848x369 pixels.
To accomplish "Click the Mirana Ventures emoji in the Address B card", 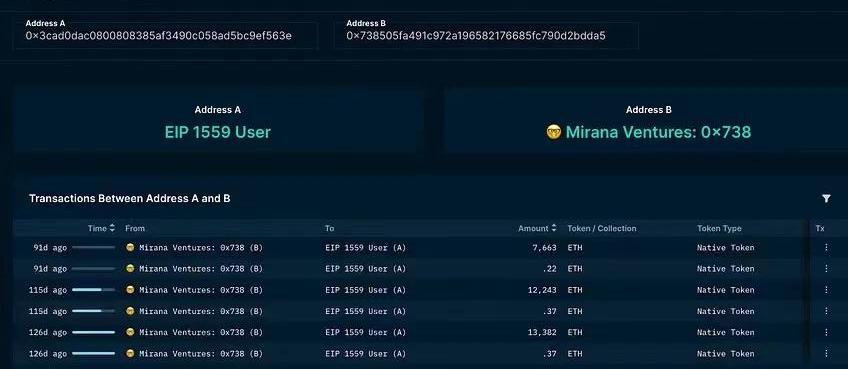I will click(x=554, y=132).
